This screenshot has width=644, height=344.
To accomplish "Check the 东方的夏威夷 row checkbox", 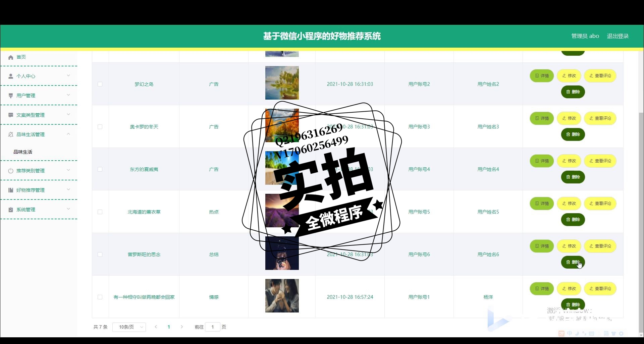I will pyautogui.click(x=100, y=169).
